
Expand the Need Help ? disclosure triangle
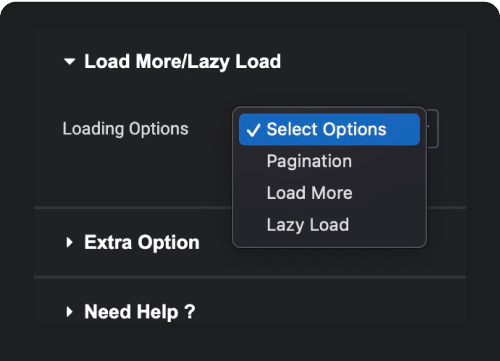pyautogui.click(x=69, y=312)
